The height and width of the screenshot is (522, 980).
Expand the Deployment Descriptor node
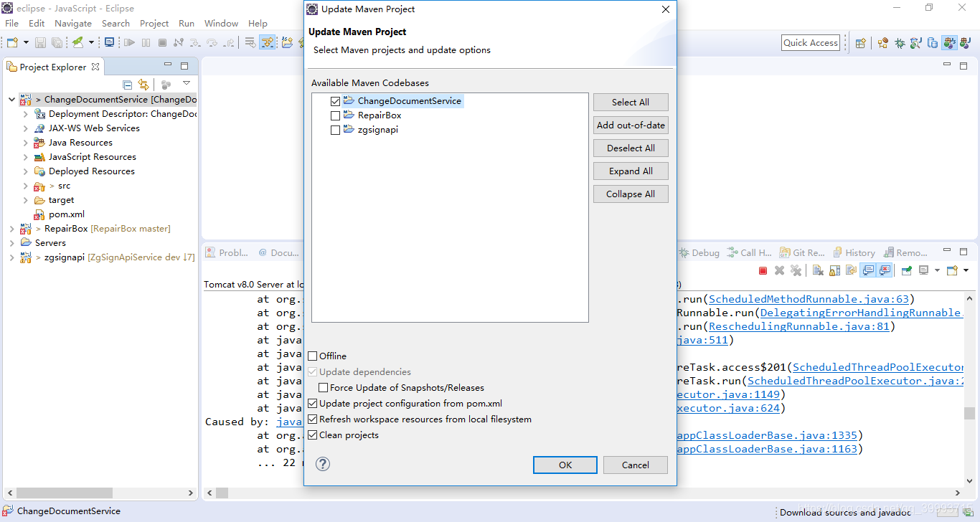click(x=26, y=114)
